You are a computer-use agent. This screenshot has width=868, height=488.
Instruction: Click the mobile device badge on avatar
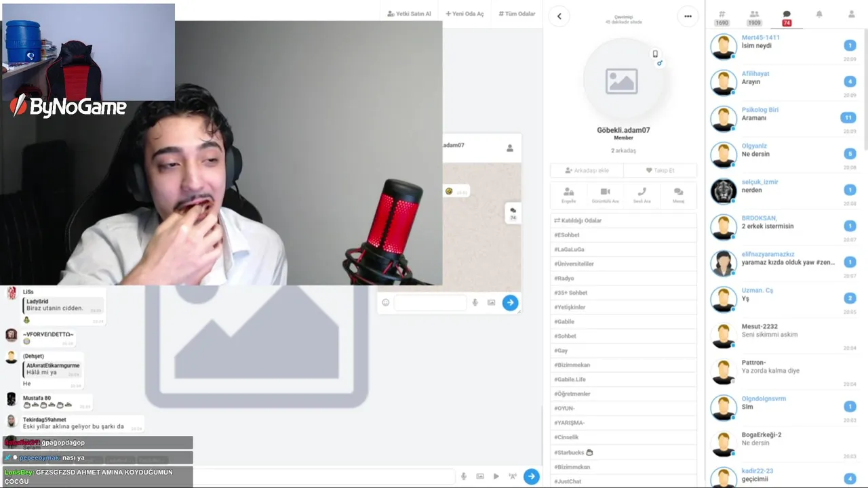click(x=655, y=54)
